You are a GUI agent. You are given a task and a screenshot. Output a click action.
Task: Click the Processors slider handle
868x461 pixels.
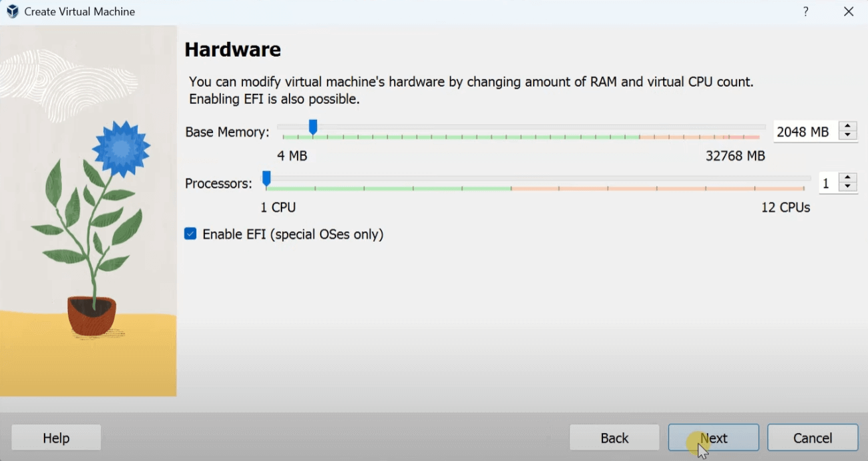point(266,178)
